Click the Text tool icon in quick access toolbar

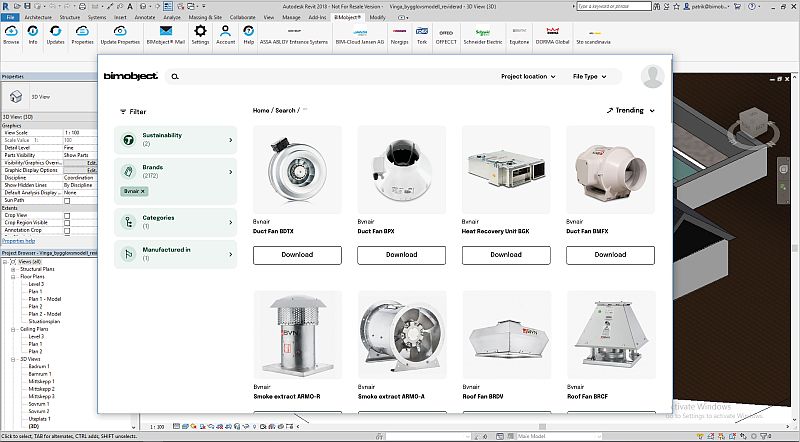point(130,6)
